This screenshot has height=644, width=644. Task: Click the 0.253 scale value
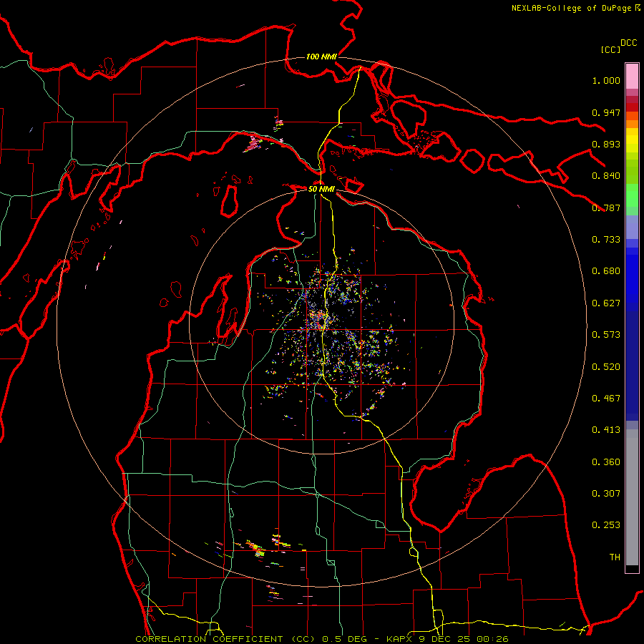(x=606, y=525)
